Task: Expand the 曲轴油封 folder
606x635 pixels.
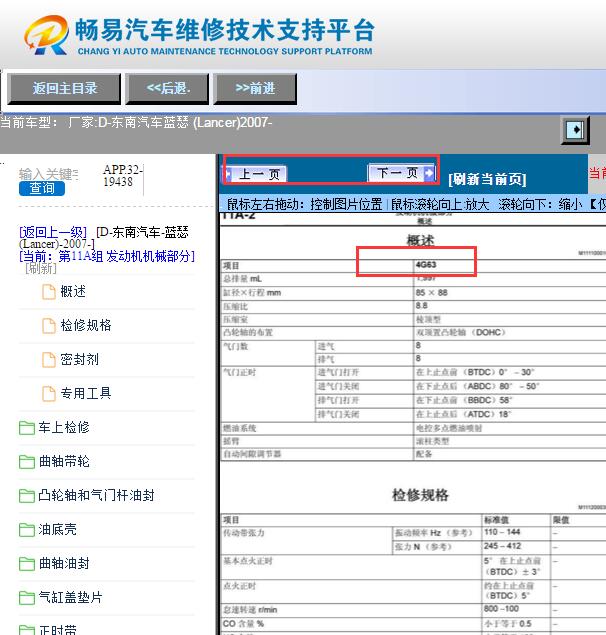Action: click(64, 563)
